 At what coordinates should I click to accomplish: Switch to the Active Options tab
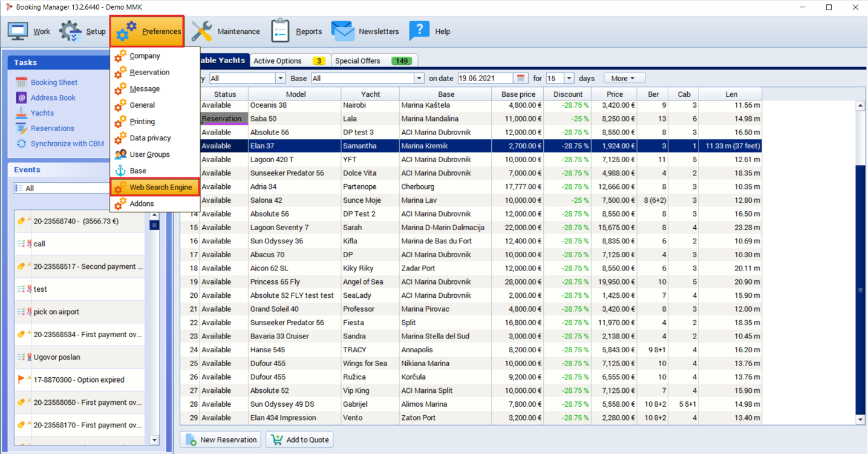point(290,61)
